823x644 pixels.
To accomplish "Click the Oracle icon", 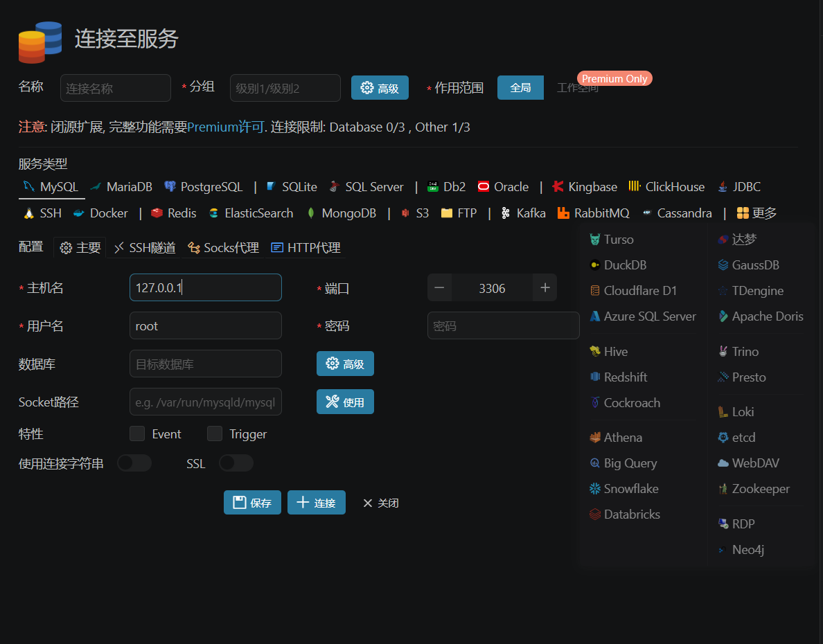I will pos(484,187).
